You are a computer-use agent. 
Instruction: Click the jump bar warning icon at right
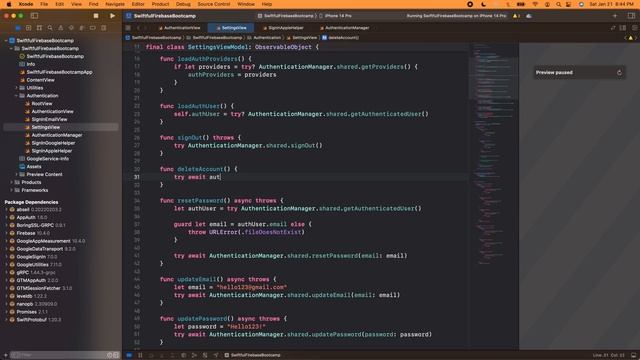[631, 38]
